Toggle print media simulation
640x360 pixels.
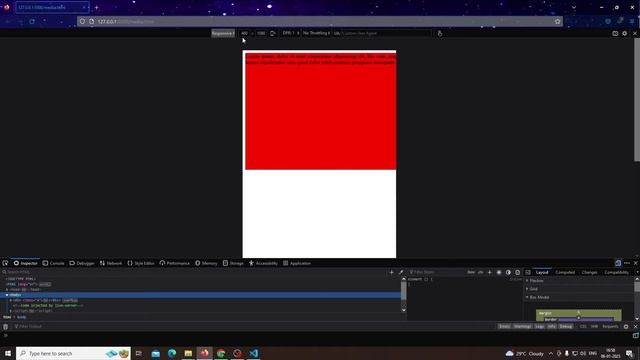pyautogui.click(x=518, y=272)
